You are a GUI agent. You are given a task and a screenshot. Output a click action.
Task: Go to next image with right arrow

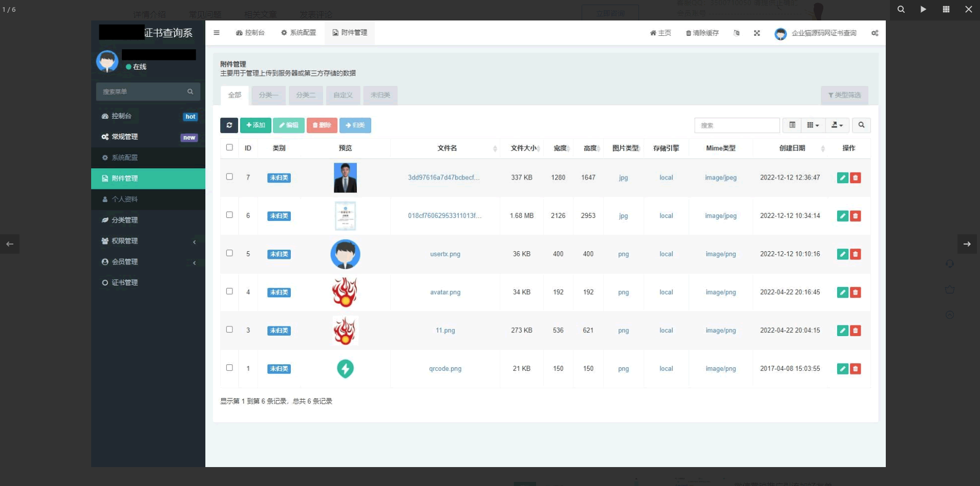click(967, 244)
